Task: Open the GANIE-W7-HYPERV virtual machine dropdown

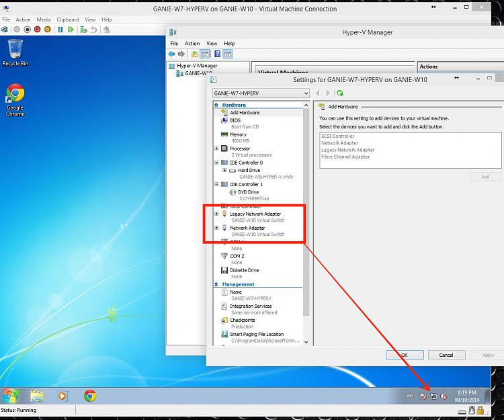Action: pyautogui.click(x=261, y=93)
